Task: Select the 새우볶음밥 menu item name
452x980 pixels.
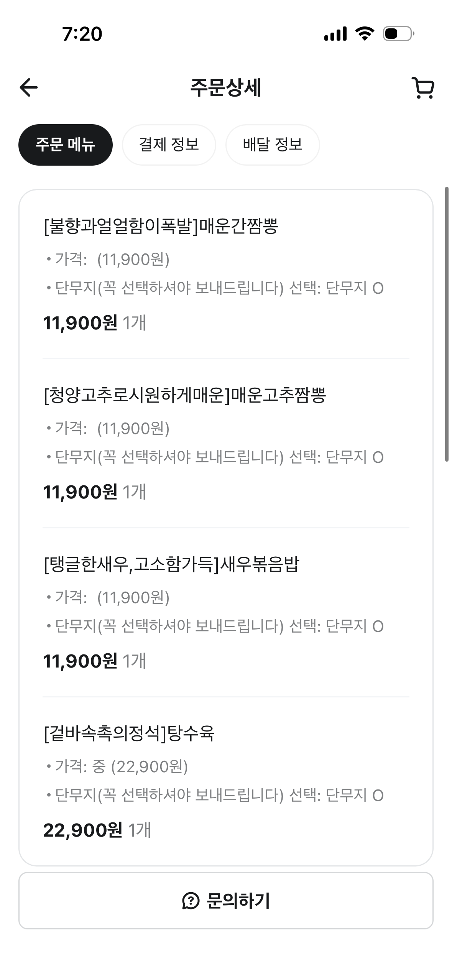Action: coord(171,564)
